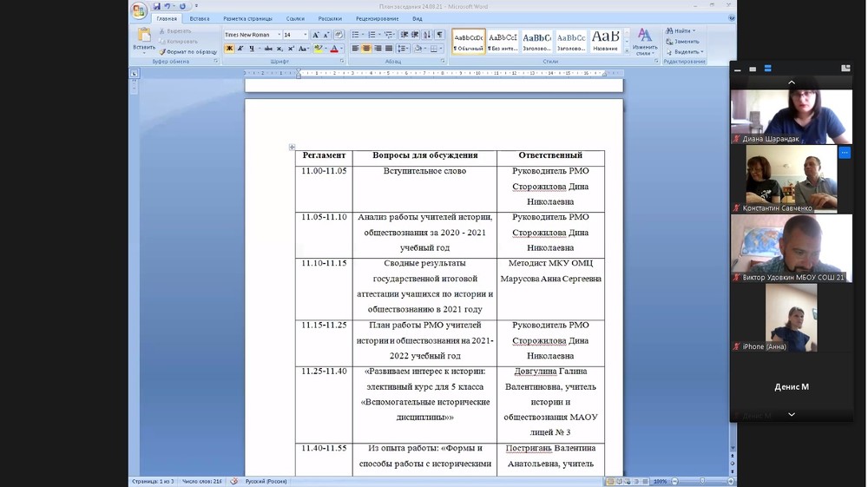This screenshot has width=868, height=487.
Task: Show paragraph marks with the pilcrow icon
Action: (x=440, y=35)
